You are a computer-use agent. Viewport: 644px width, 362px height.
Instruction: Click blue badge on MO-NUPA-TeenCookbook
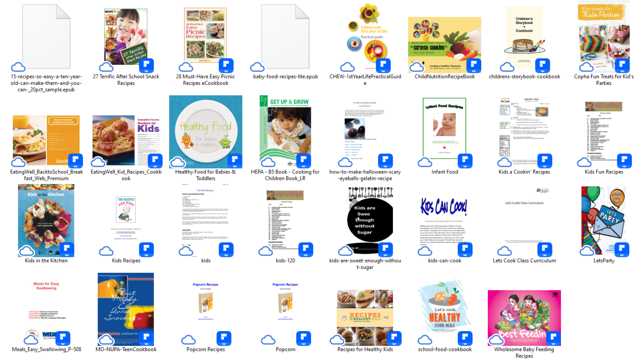point(146,338)
